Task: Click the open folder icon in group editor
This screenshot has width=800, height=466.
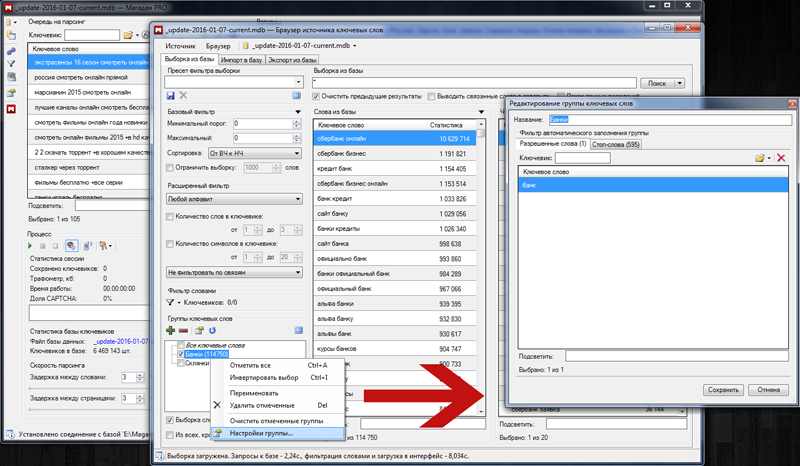Action: coord(761,158)
